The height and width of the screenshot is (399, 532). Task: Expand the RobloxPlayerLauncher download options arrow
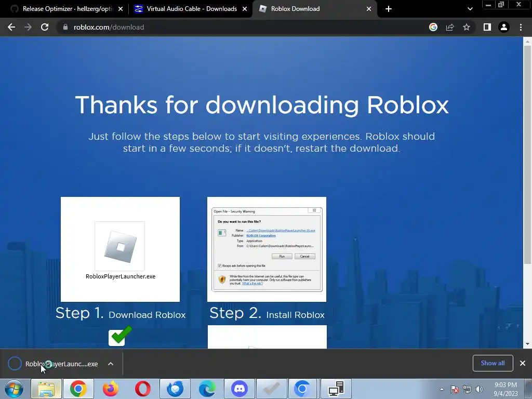pyautogui.click(x=111, y=364)
